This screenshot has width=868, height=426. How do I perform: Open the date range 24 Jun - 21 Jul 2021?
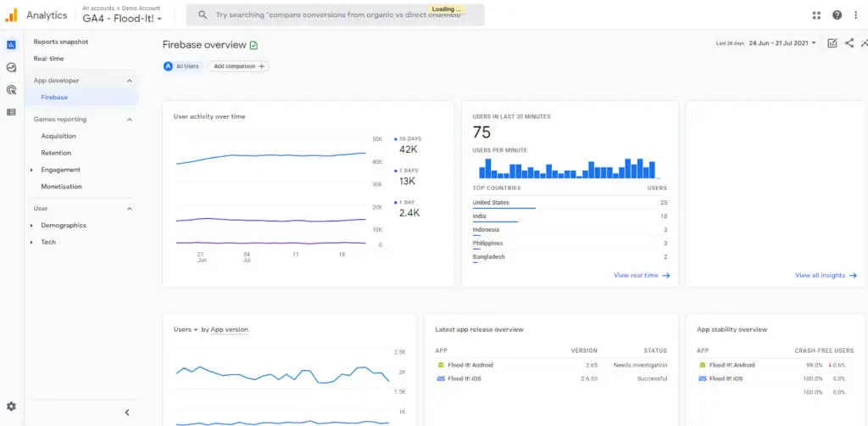click(x=782, y=43)
